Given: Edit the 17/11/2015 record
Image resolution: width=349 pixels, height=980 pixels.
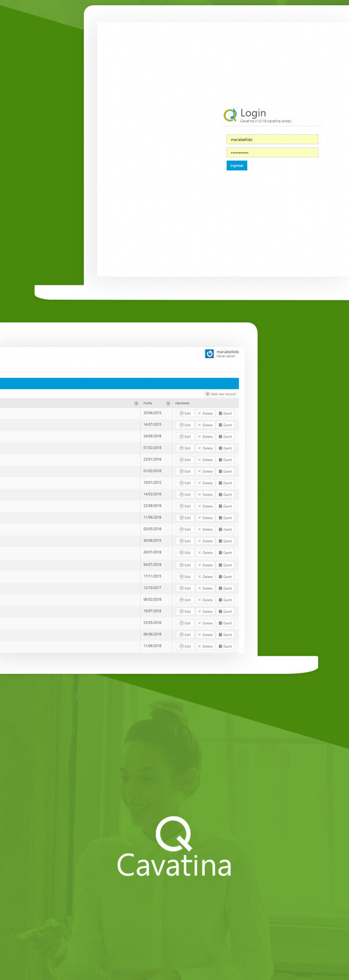Looking at the screenshot, I should click(x=185, y=577).
